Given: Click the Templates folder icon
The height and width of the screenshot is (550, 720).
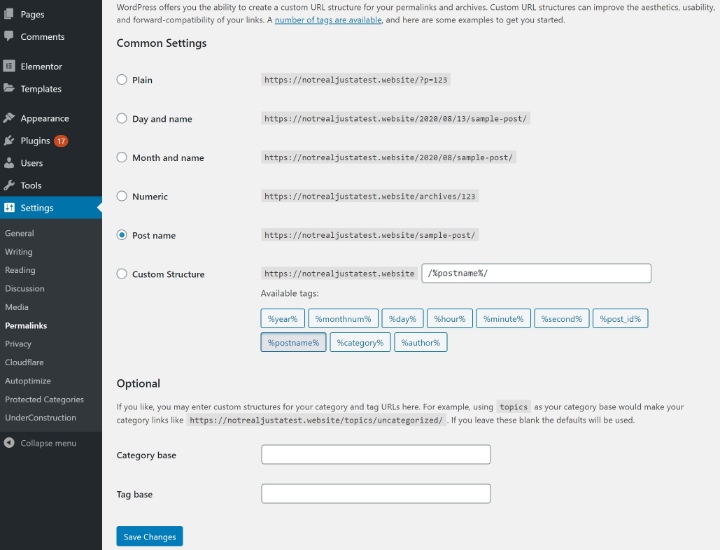Looking at the screenshot, I should pyautogui.click(x=9, y=88).
